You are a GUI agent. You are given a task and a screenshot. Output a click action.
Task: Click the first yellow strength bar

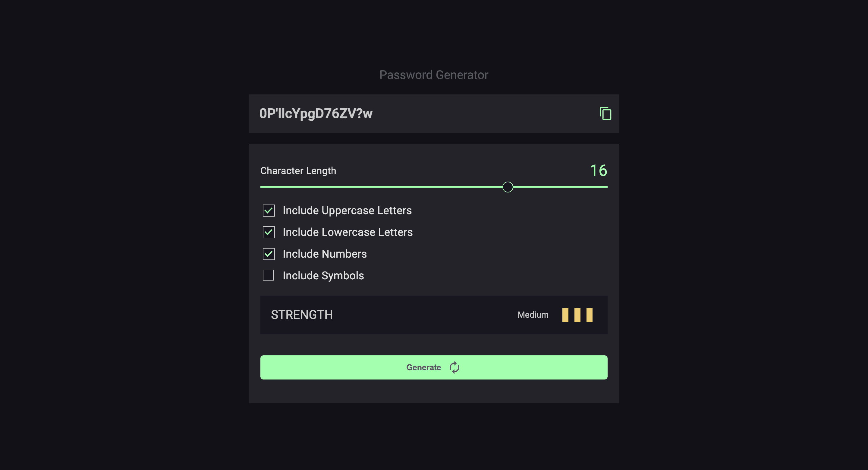click(x=565, y=315)
